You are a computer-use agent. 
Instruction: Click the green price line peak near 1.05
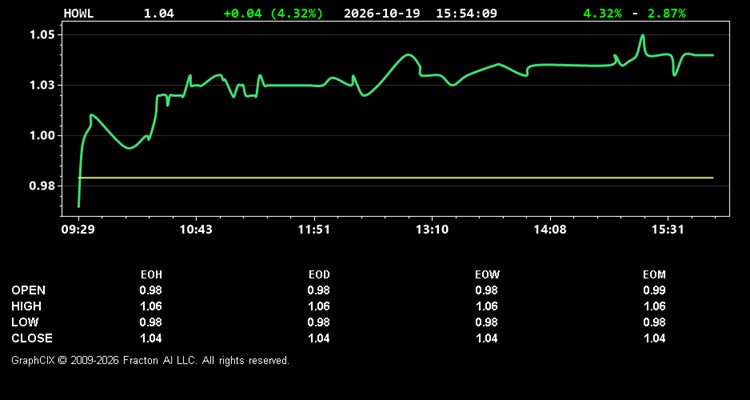click(x=642, y=35)
